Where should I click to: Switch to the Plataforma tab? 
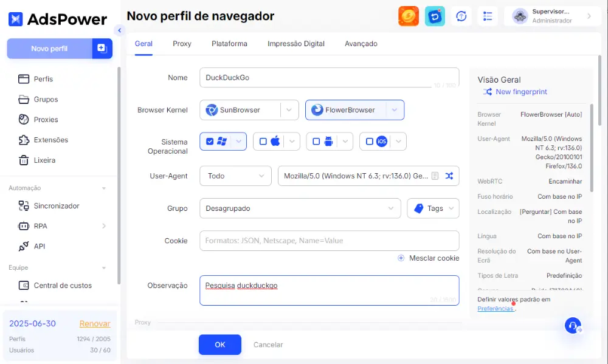(229, 44)
